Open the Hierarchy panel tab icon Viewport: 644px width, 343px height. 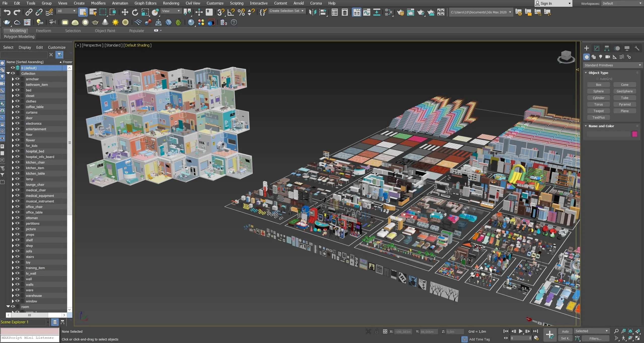[607, 48]
